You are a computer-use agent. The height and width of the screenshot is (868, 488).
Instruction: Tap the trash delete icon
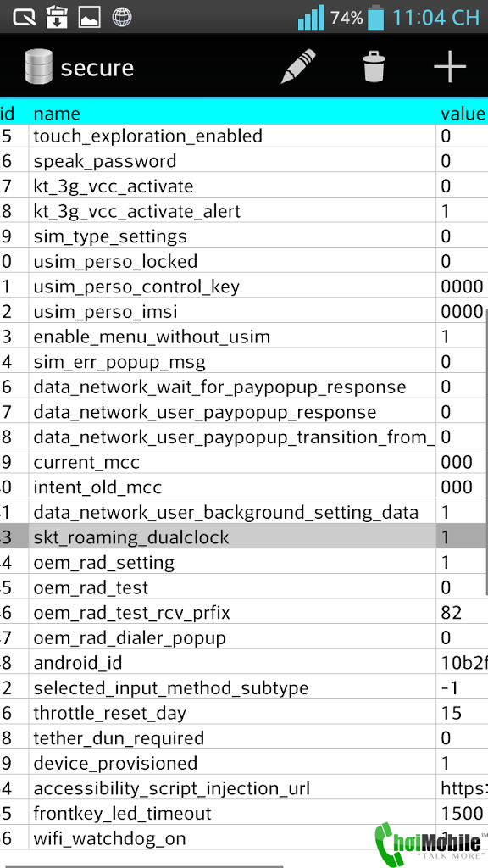[374, 66]
